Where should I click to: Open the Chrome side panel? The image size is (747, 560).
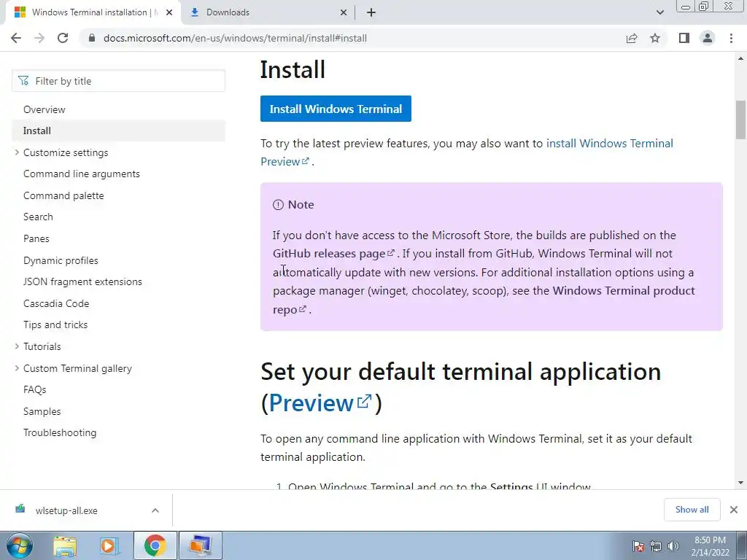coord(684,38)
